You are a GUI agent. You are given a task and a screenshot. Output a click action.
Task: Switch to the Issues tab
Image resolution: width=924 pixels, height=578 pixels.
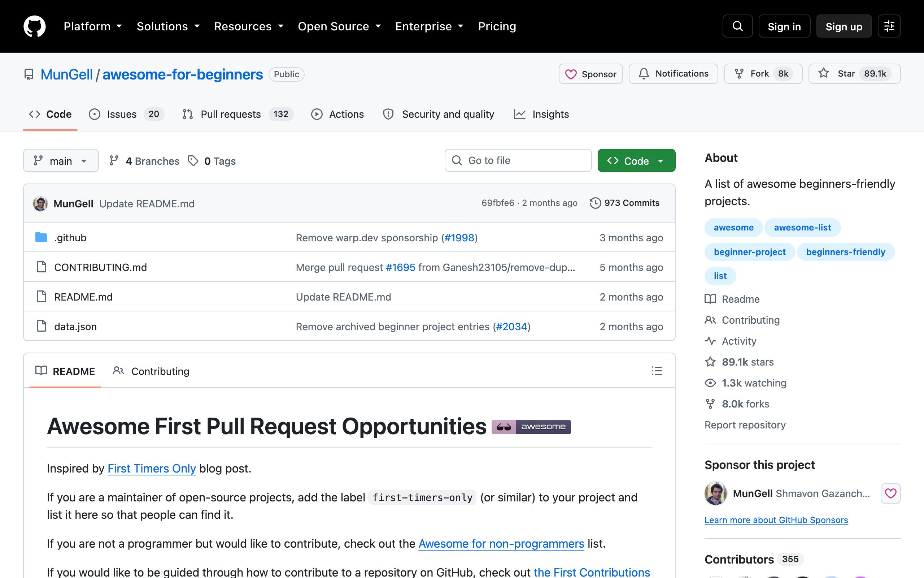click(126, 114)
